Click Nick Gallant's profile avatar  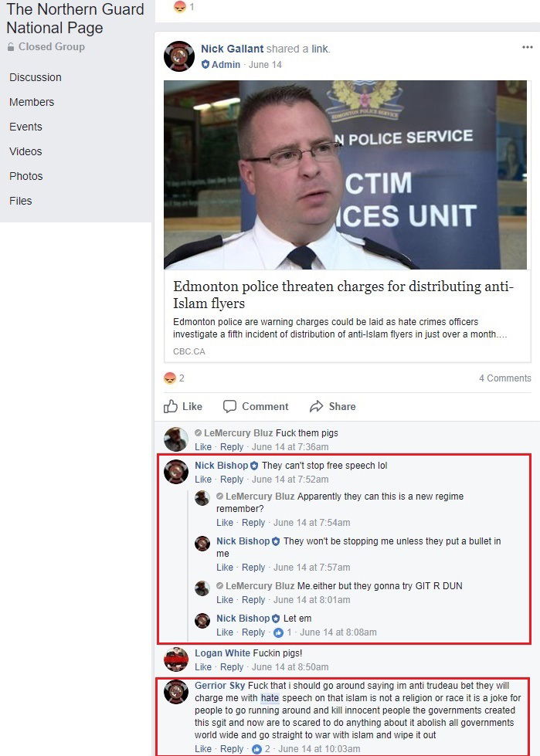(179, 56)
